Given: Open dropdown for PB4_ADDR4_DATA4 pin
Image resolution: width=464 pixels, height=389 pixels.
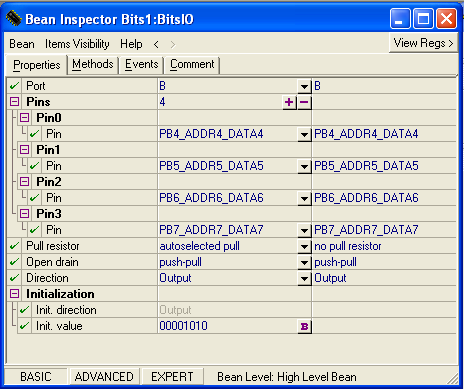Looking at the screenshot, I should [x=304, y=134].
